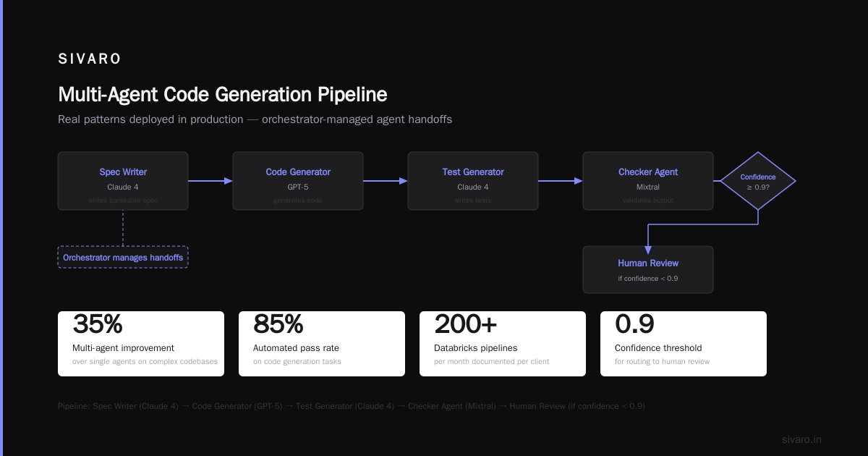Open the 85% Automated pass rate card
Image resolution: width=868 pixels, height=456 pixels.
click(322, 344)
